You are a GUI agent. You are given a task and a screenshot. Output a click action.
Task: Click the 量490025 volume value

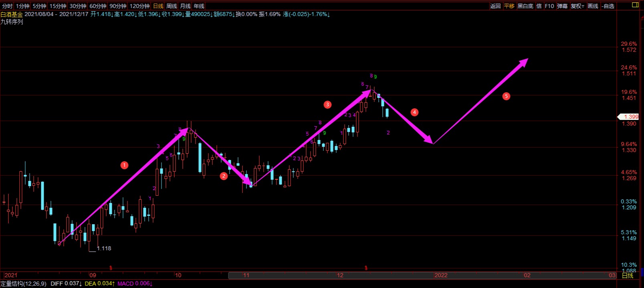[199, 14]
